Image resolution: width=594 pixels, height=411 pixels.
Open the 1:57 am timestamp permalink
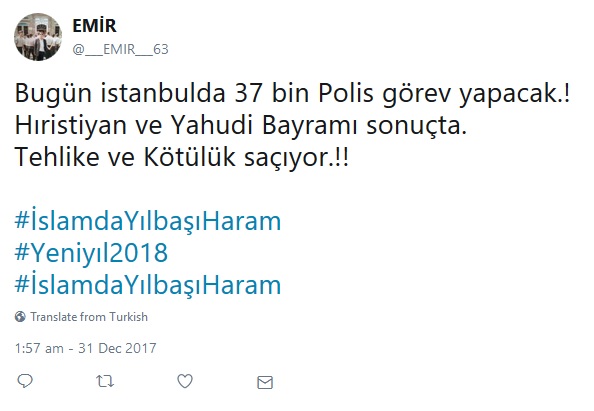pos(39,348)
